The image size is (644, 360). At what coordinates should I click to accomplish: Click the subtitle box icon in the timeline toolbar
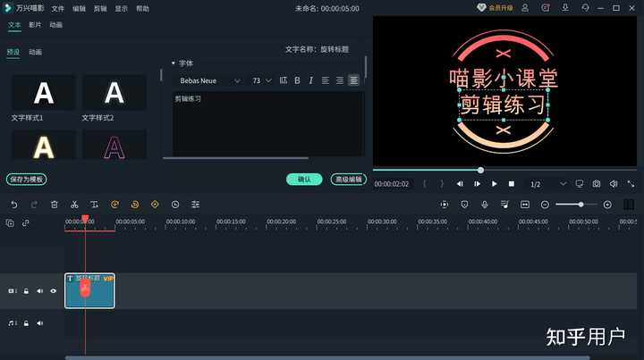coord(525,205)
